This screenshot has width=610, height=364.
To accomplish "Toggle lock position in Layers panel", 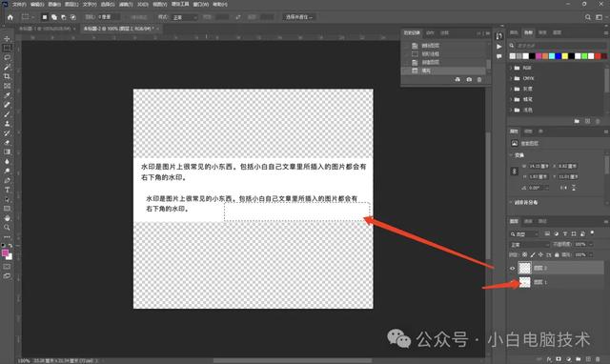I will [x=540, y=254].
